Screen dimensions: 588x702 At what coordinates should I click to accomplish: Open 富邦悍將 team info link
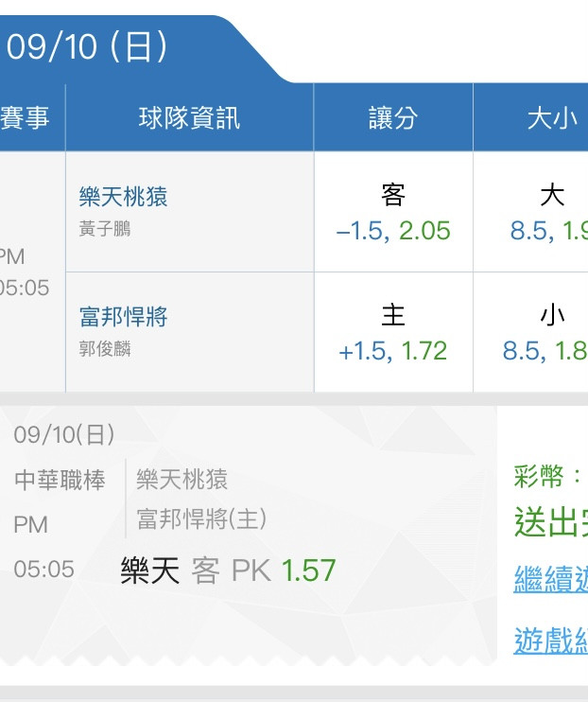tap(124, 317)
